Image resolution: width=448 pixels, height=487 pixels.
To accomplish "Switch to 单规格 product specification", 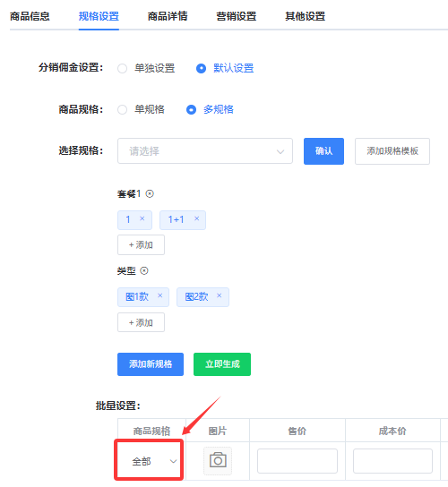I will 122,109.
